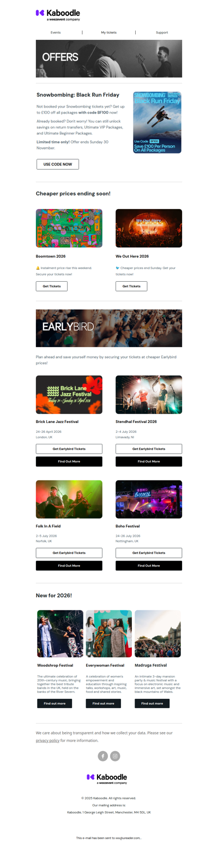The height and width of the screenshot is (868, 218).
Task: Get Tickets for We Out Here 2026
Action: click(x=131, y=286)
